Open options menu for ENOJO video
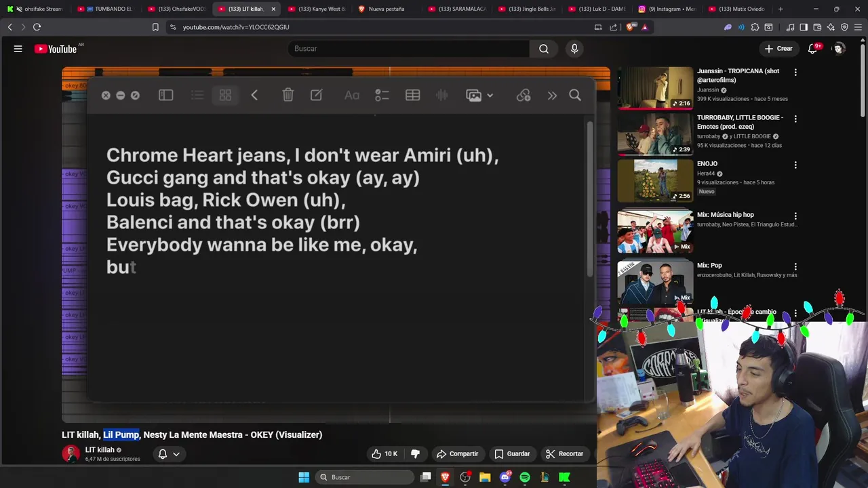 795,165
